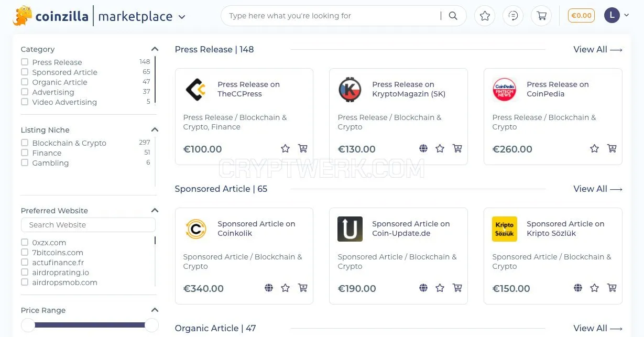This screenshot has width=644, height=337.
Task: Select the 7bitcoins.com website checkbox
Action: (x=25, y=252)
